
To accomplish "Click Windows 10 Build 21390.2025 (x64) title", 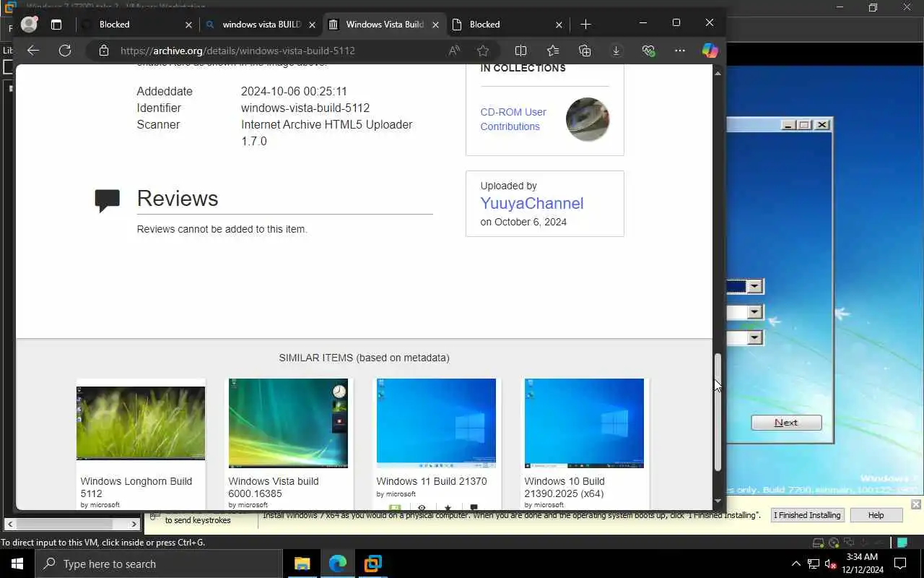I will pyautogui.click(x=565, y=488).
